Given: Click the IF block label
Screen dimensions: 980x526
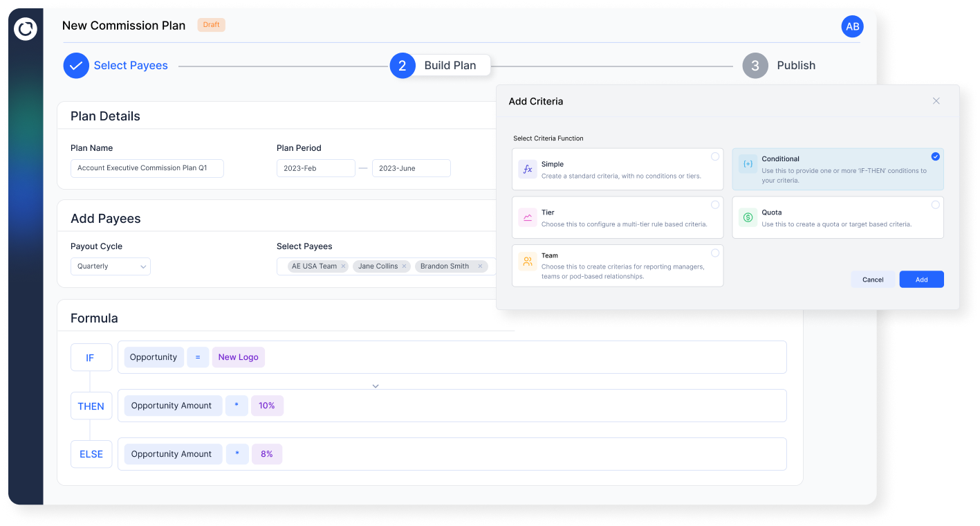Looking at the screenshot, I should point(90,358).
